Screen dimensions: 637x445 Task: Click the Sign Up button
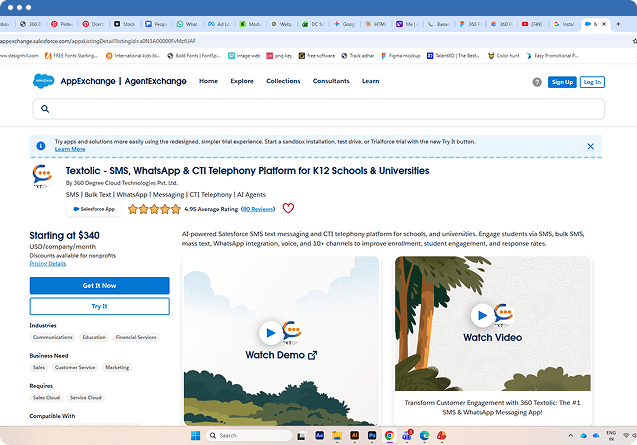tap(562, 82)
